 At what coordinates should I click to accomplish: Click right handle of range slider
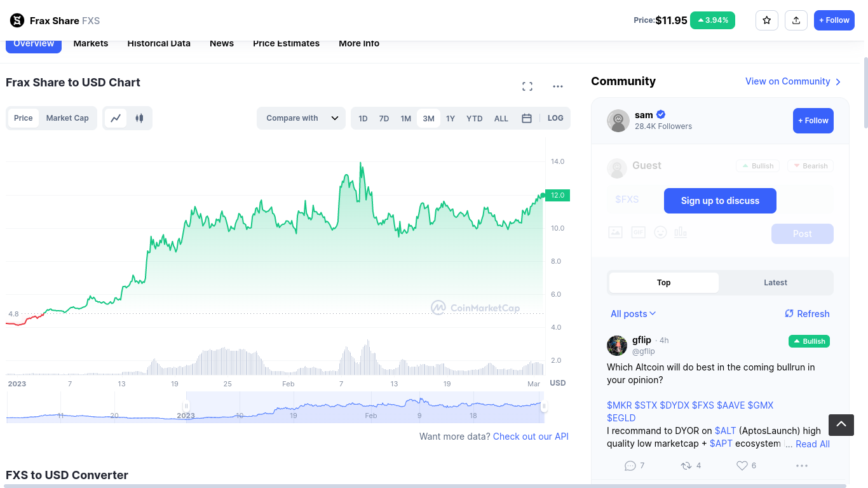tap(544, 407)
